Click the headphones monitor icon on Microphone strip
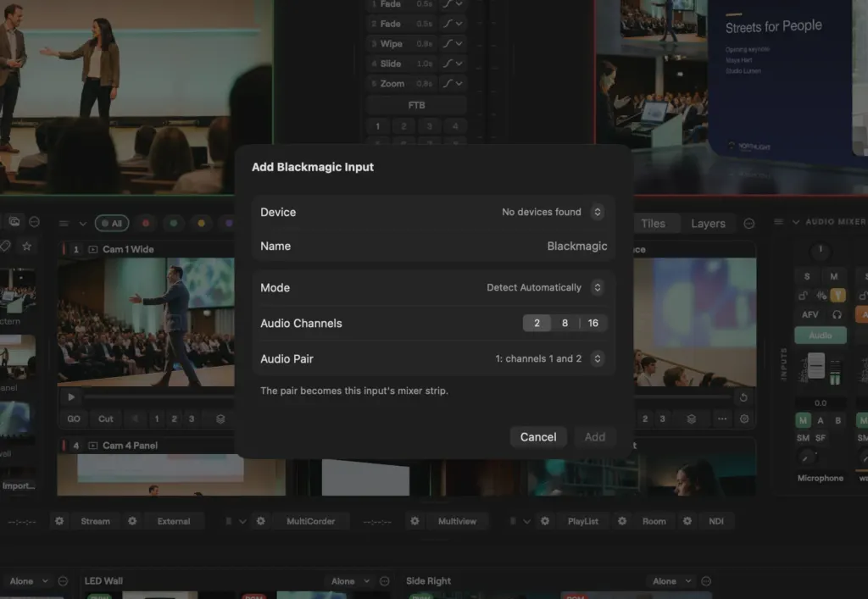Image resolution: width=868 pixels, height=599 pixels. click(x=837, y=314)
